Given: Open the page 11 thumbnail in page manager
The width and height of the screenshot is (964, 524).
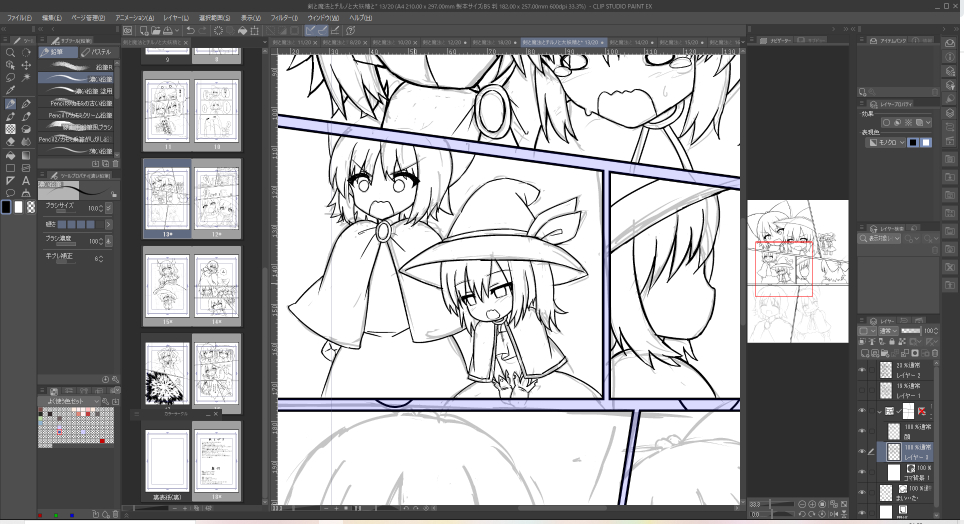Looking at the screenshot, I should [168, 111].
